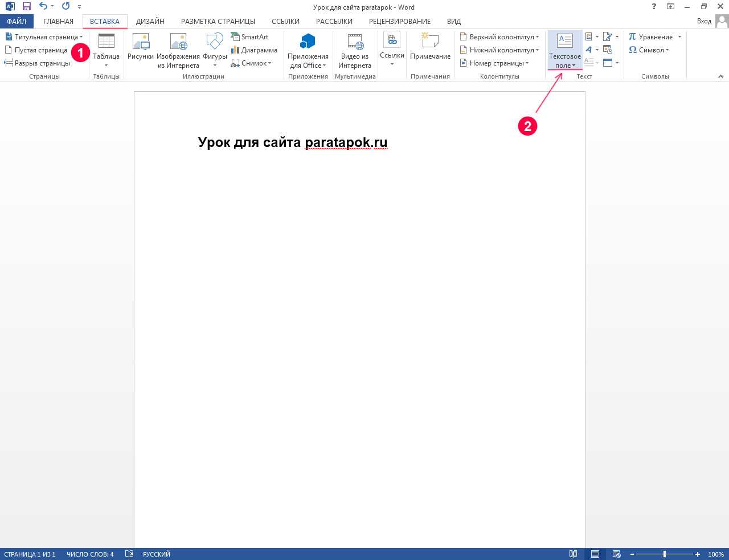Image resolution: width=729 pixels, height=560 pixels.
Task: Click the Вход sign-in link
Action: [704, 21]
